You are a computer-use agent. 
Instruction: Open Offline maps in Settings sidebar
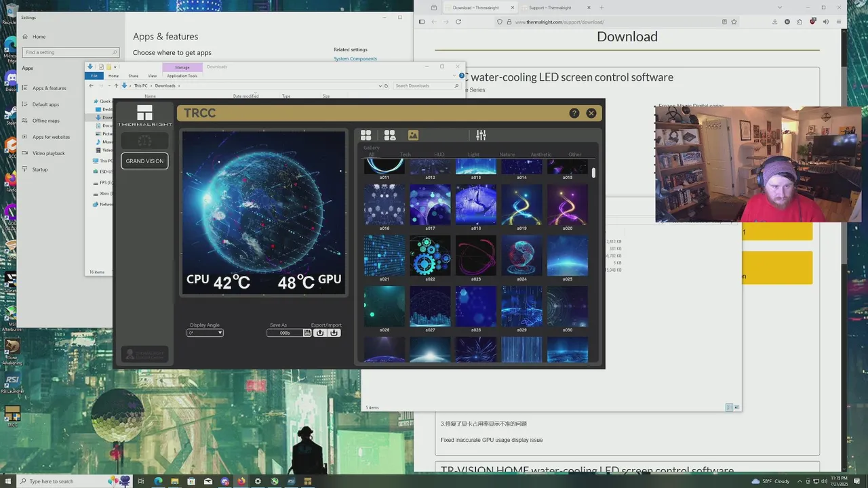point(45,121)
